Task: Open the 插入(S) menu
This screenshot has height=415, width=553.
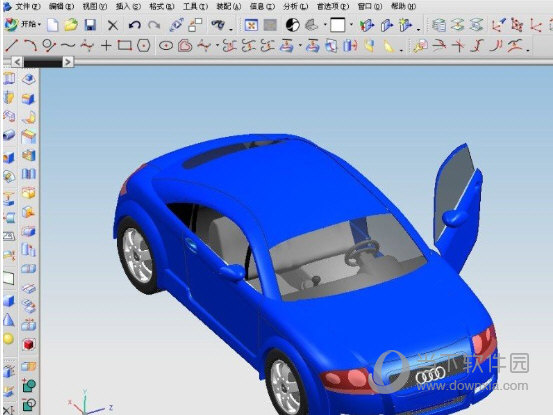Action: click(128, 6)
